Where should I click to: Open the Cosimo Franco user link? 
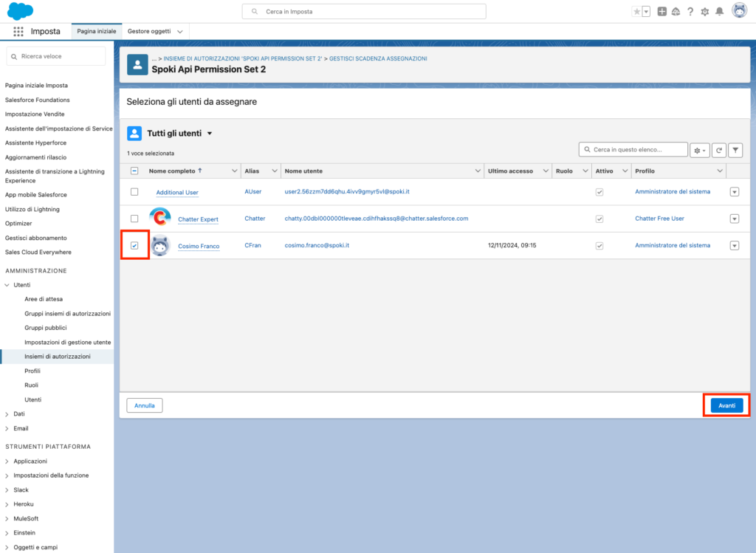click(x=199, y=246)
